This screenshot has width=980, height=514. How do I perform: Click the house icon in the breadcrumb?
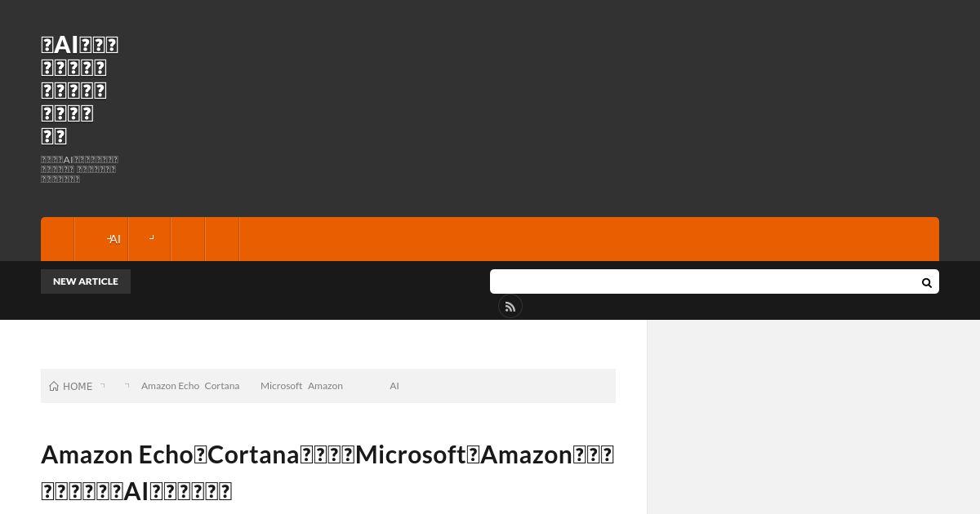[x=54, y=387]
